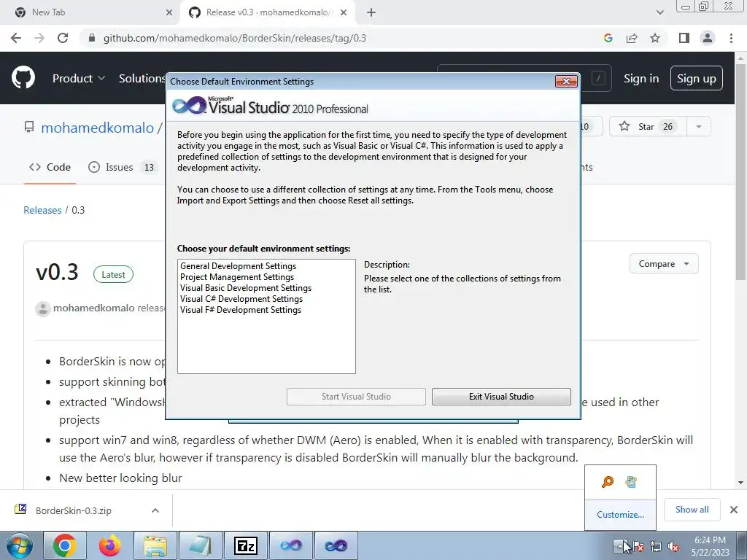747x560 pixels.
Task: Click the mohamedkomalo avatar near release info
Action: [43, 308]
